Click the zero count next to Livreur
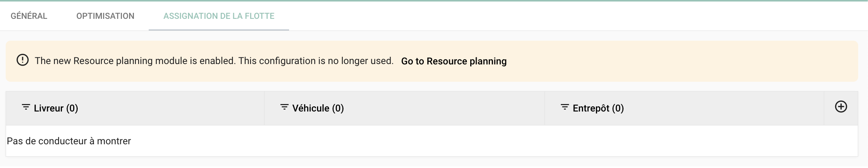This screenshot has height=168, width=868. coord(72,108)
